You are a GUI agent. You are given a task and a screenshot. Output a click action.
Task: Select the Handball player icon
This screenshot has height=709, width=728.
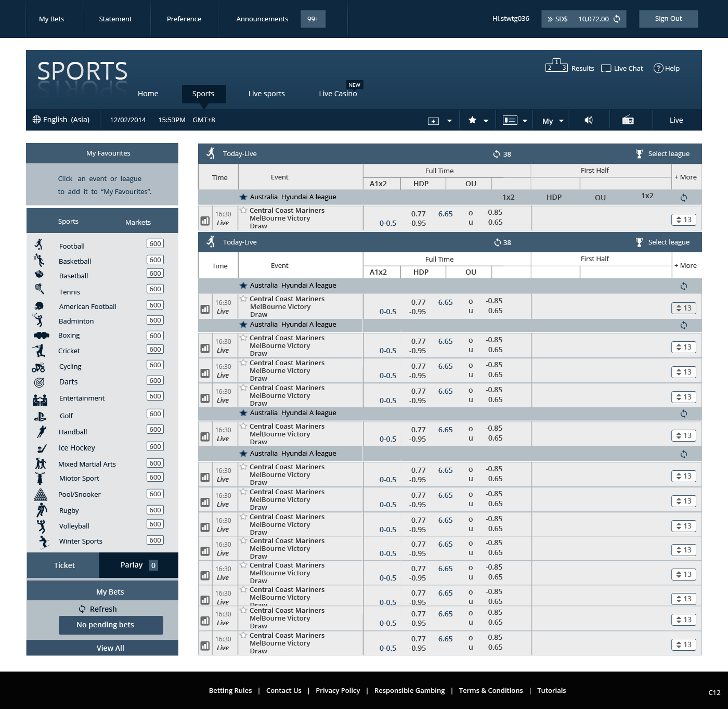pos(42,431)
